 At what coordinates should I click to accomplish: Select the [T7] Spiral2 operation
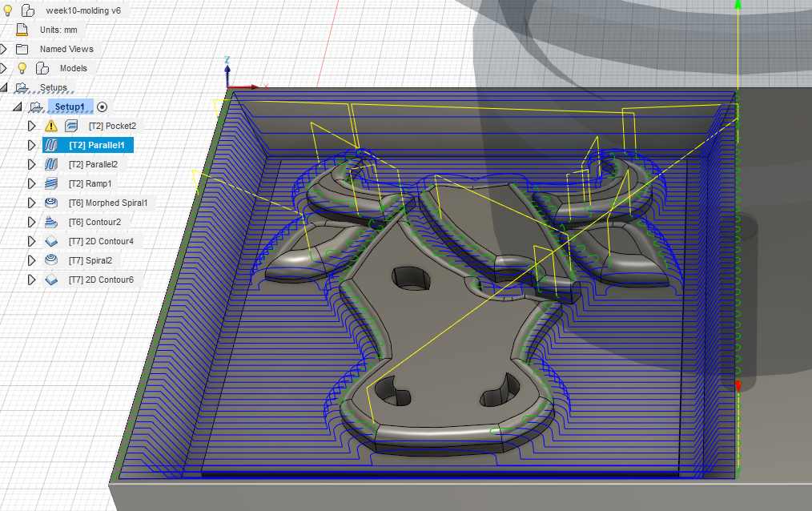(x=90, y=260)
